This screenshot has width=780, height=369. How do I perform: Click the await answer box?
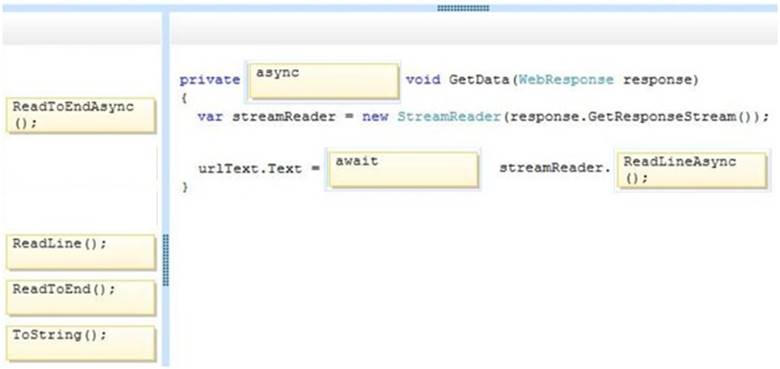pyautogui.click(x=404, y=169)
